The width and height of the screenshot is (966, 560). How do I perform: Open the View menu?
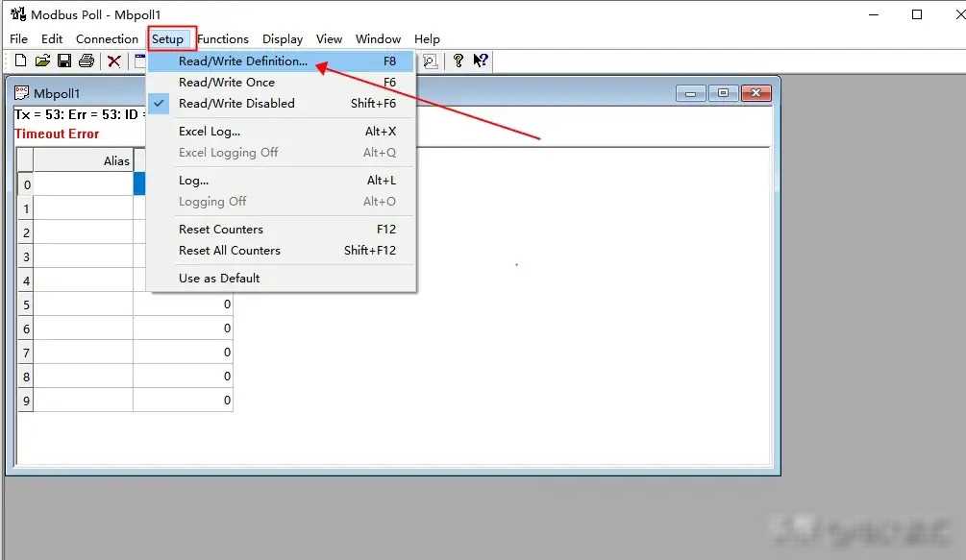(329, 38)
